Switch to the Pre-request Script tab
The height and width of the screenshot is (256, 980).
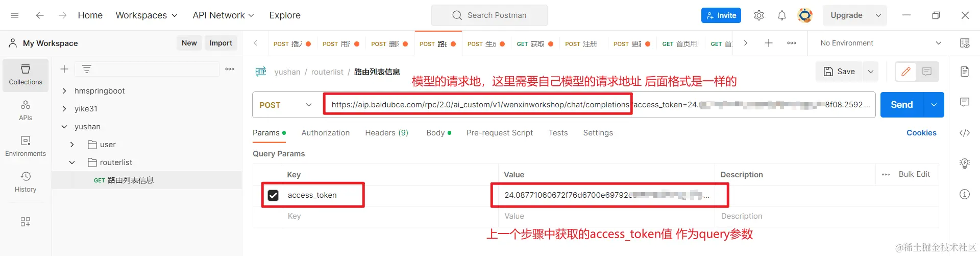500,133
